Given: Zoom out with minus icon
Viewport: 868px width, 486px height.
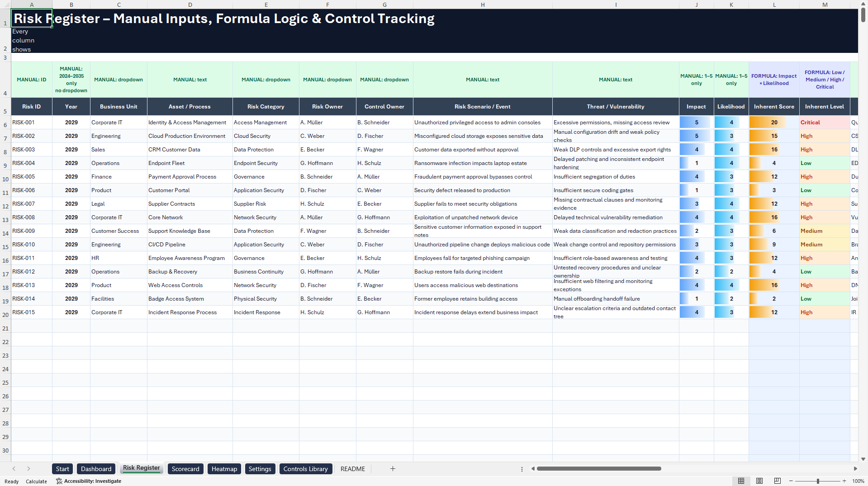Looking at the screenshot, I should 791,481.
